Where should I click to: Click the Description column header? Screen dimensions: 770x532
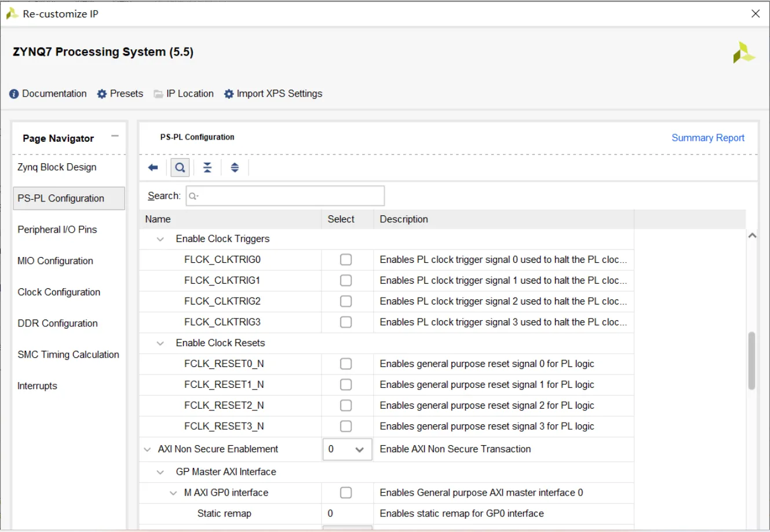(x=503, y=219)
